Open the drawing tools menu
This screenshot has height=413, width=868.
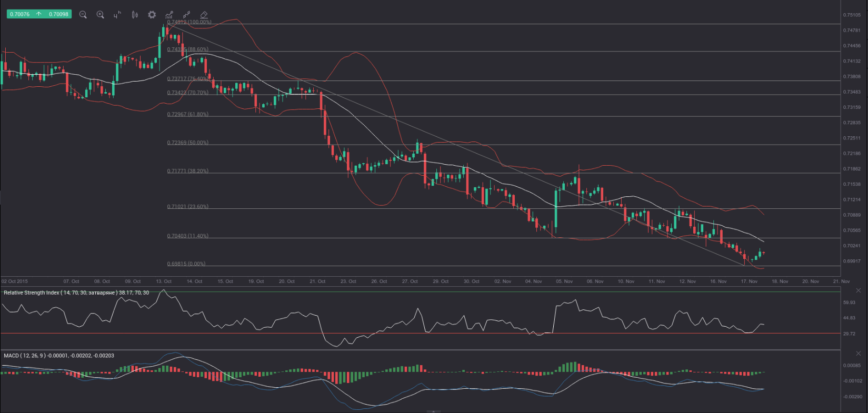(x=186, y=15)
